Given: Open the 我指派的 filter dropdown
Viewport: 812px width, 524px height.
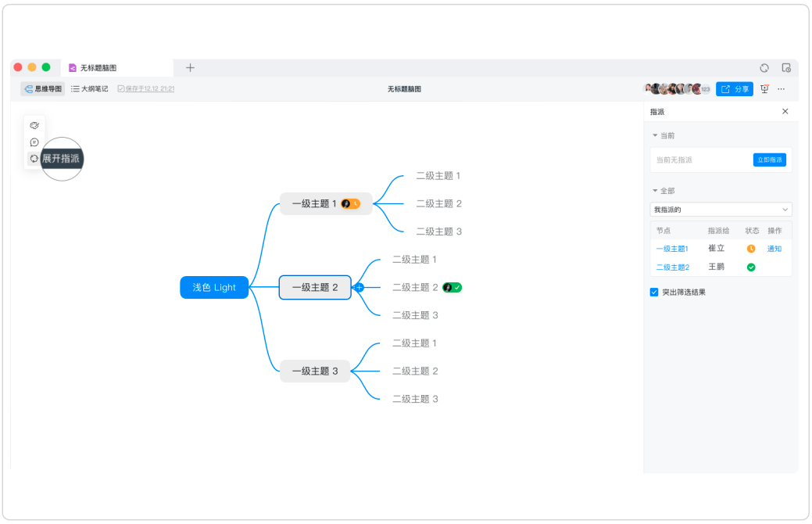Looking at the screenshot, I should click(x=720, y=209).
